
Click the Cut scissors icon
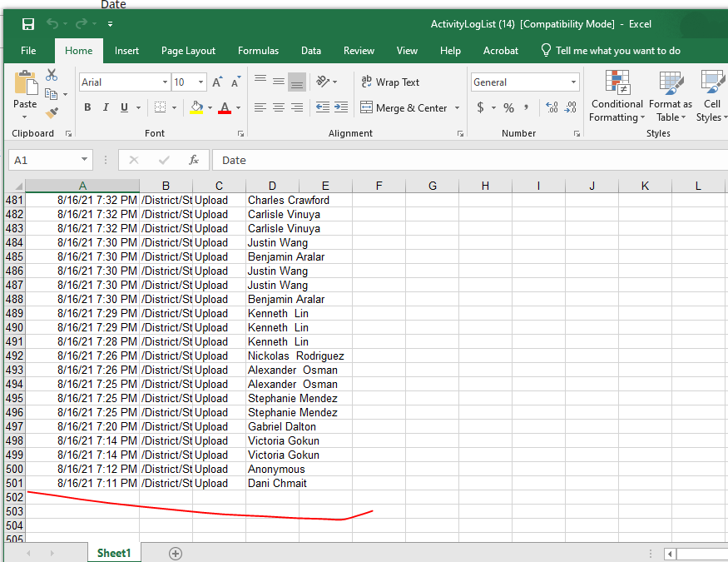click(52, 75)
